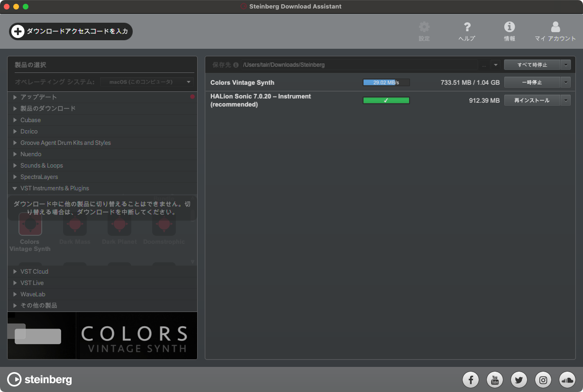This screenshot has height=392, width=583.
Task: Open the Twitter icon in footer
Action: point(519,379)
